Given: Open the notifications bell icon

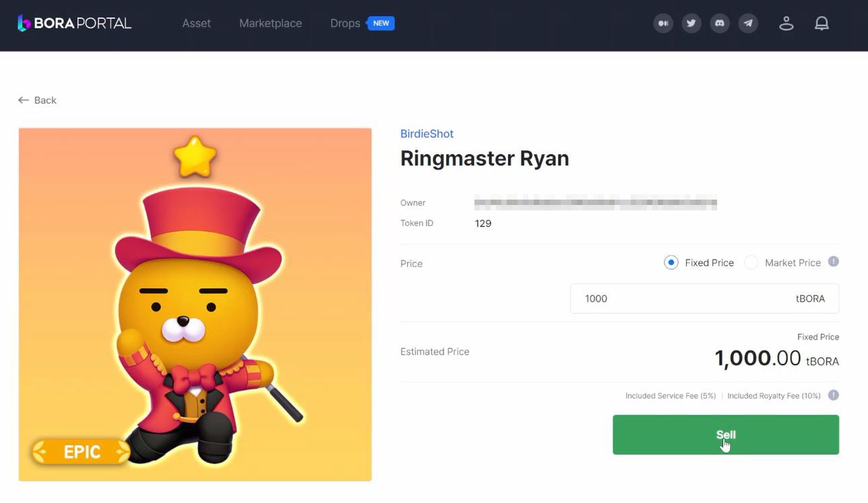Looking at the screenshot, I should 821,24.
